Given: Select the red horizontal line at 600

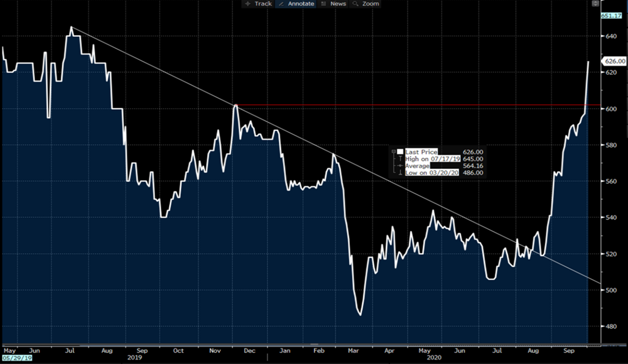Looking at the screenshot, I should pyautogui.click(x=395, y=105).
